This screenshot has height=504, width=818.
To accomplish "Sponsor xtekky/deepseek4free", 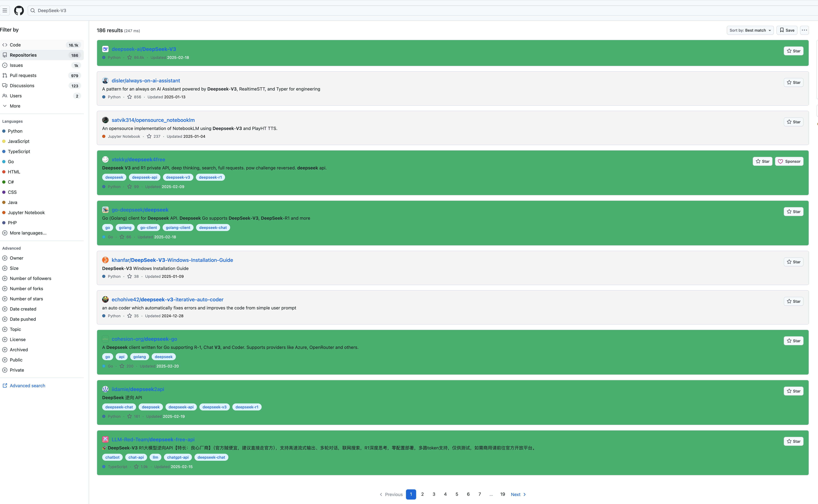I will [x=789, y=161].
